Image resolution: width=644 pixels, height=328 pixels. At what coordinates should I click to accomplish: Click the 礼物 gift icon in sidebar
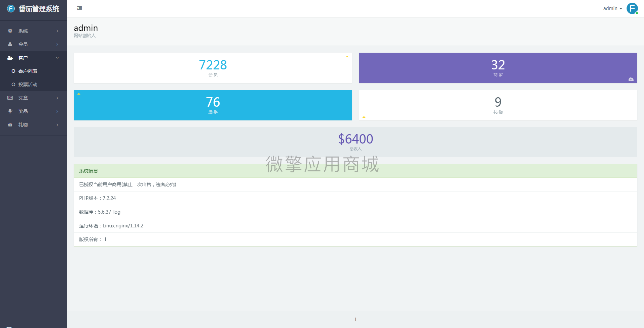(10, 125)
